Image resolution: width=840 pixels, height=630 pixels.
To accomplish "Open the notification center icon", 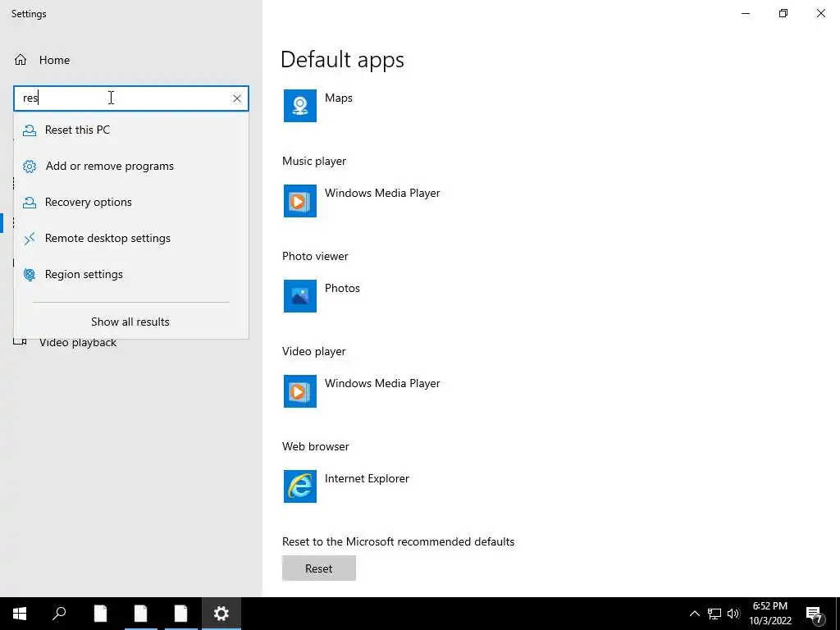I will click(x=815, y=614).
